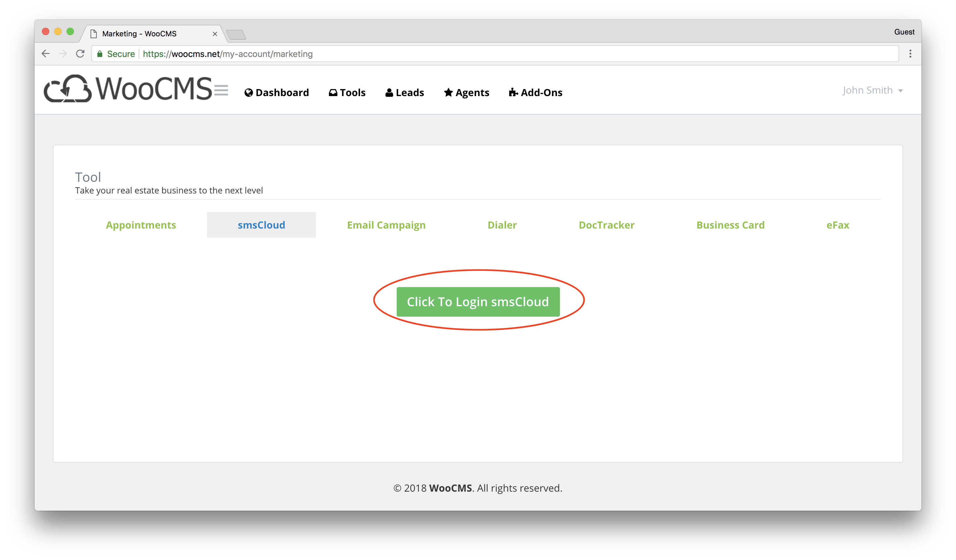Switch to the Email Campaign tab
The height and width of the screenshot is (560, 956).
click(x=386, y=225)
